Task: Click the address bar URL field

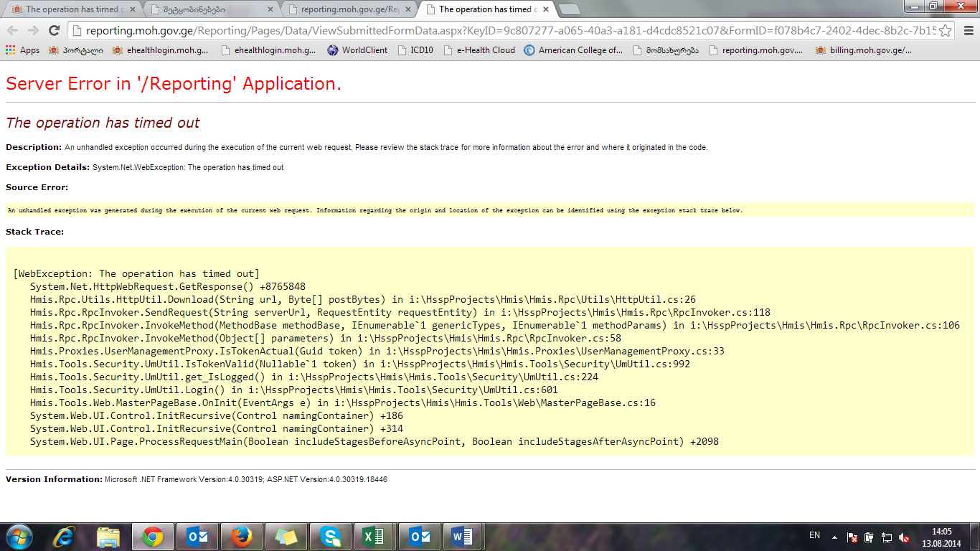Action: 502,30
